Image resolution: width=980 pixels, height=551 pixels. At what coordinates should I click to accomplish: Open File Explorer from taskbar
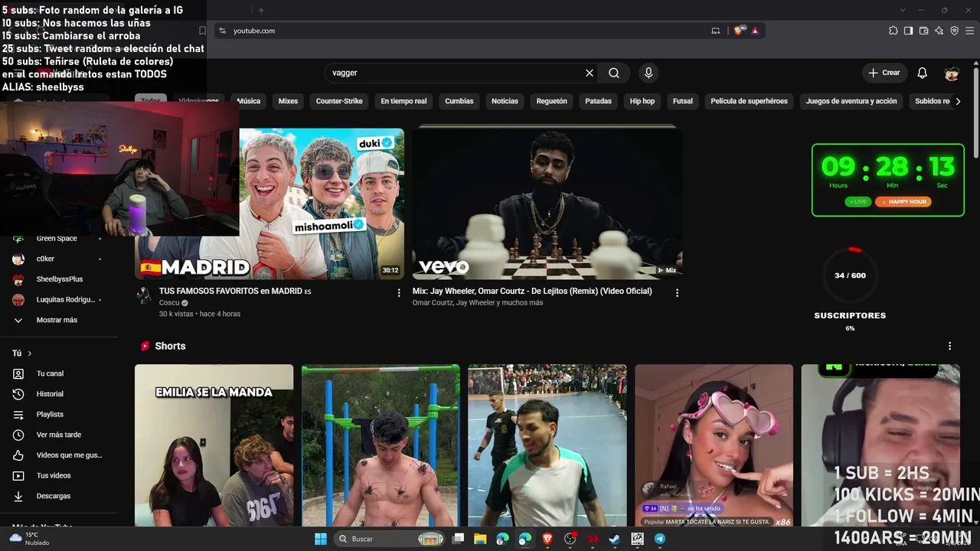[480, 539]
